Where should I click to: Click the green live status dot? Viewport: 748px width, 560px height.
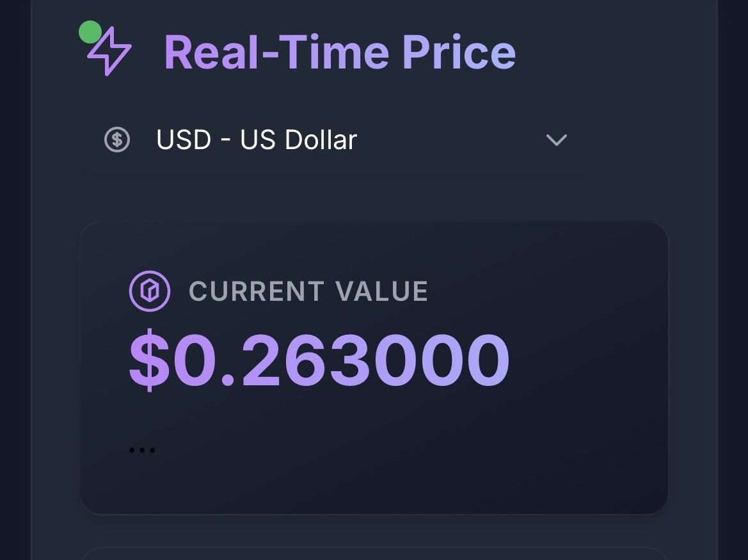90,32
